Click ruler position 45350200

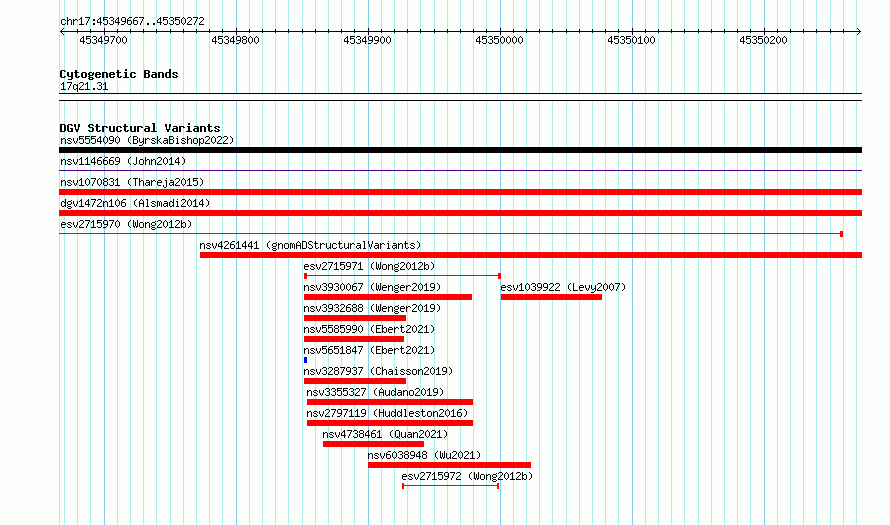(x=763, y=40)
